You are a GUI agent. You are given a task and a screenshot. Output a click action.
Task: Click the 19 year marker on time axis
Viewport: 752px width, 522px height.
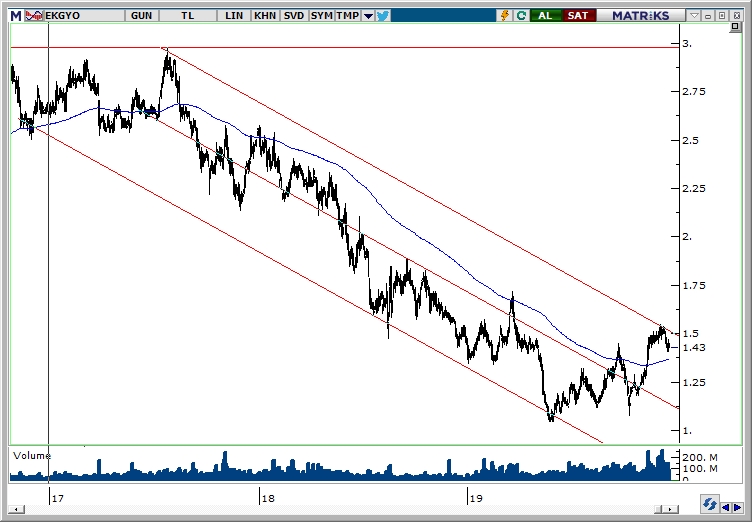pos(476,498)
